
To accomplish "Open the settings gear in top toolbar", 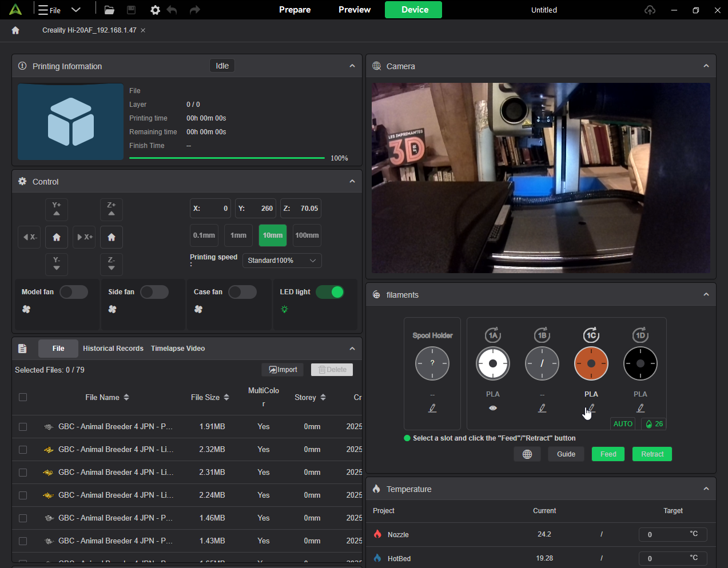I will click(x=155, y=10).
